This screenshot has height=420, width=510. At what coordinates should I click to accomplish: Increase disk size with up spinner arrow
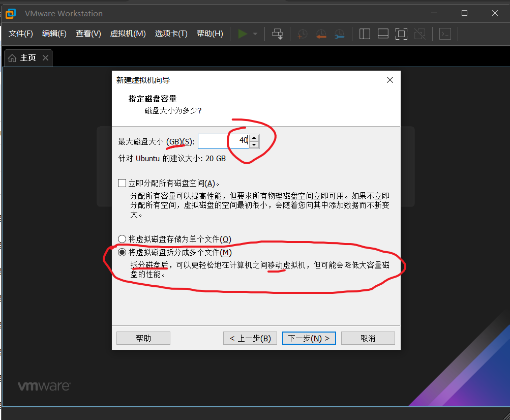coord(254,138)
